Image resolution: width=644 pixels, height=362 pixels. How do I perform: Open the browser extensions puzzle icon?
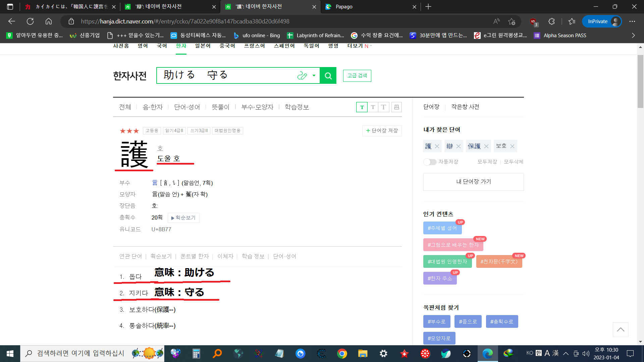point(552,21)
